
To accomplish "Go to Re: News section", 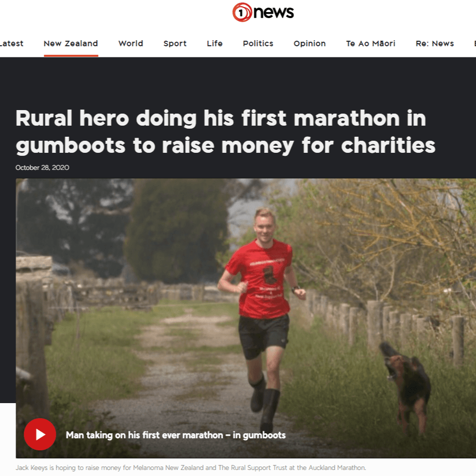I will (x=435, y=43).
